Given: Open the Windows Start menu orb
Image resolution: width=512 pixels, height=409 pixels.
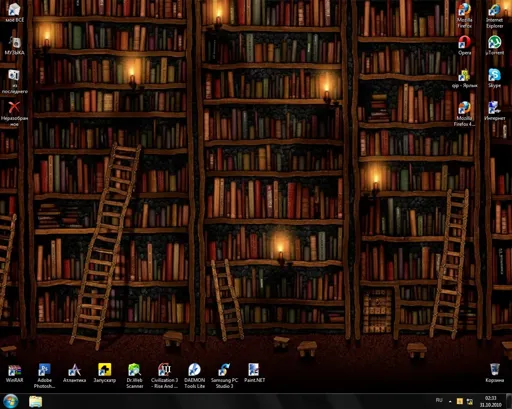Looking at the screenshot, I should pos(11,401).
